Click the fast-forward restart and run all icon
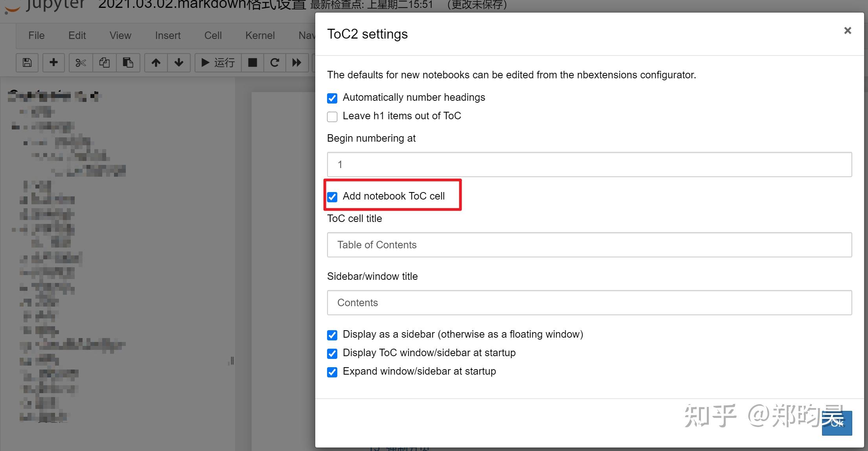The image size is (868, 451). 297,63
